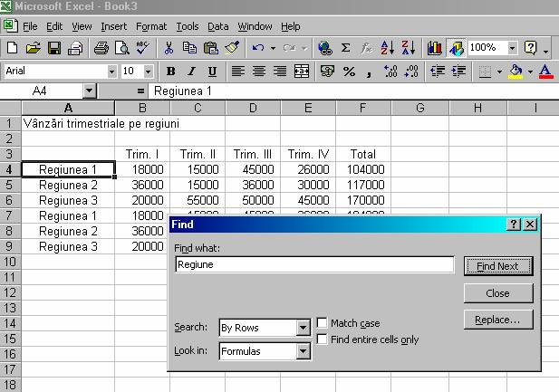Open the Data menu
The width and height of the screenshot is (559, 392).
pyautogui.click(x=217, y=26)
